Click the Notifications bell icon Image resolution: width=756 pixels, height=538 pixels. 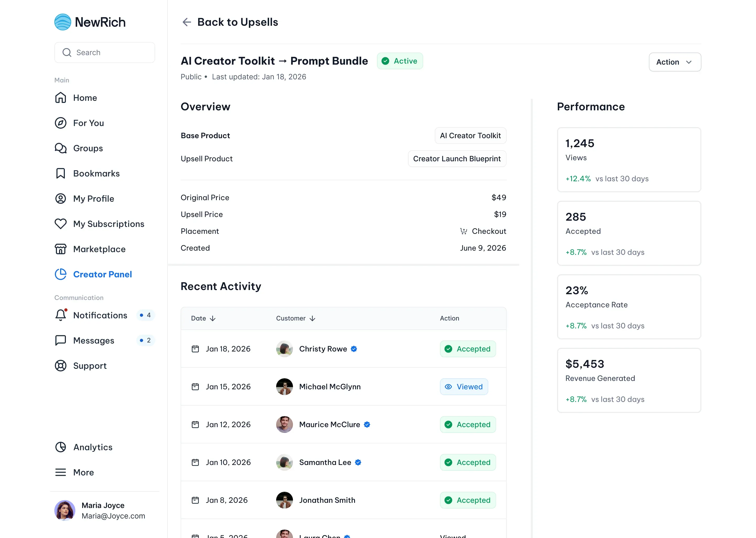(x=61, y=315)
